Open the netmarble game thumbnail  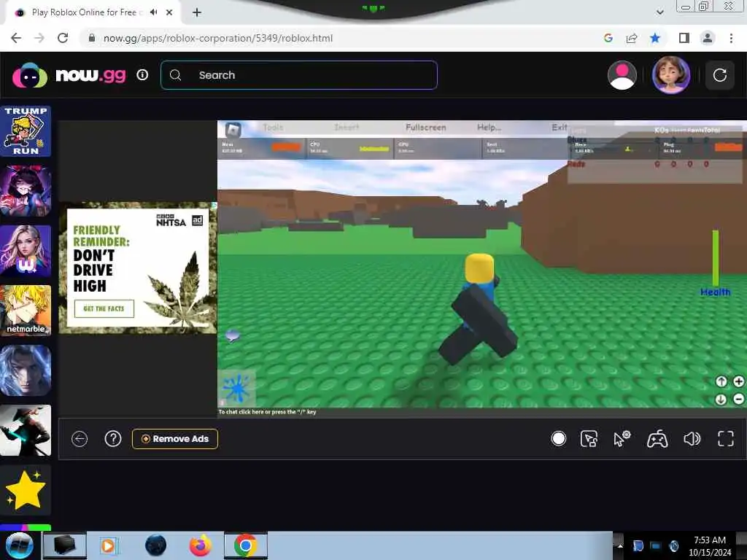[26, 311]
